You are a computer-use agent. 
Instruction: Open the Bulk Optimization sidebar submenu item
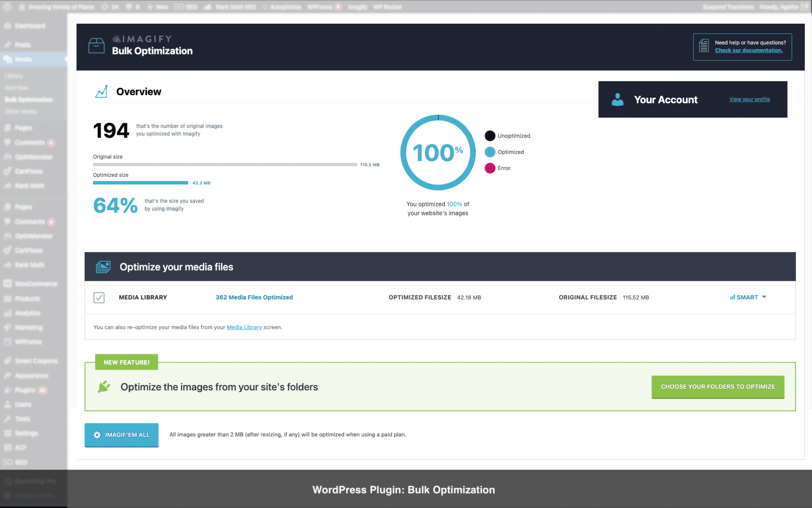(x=29, y=99)
